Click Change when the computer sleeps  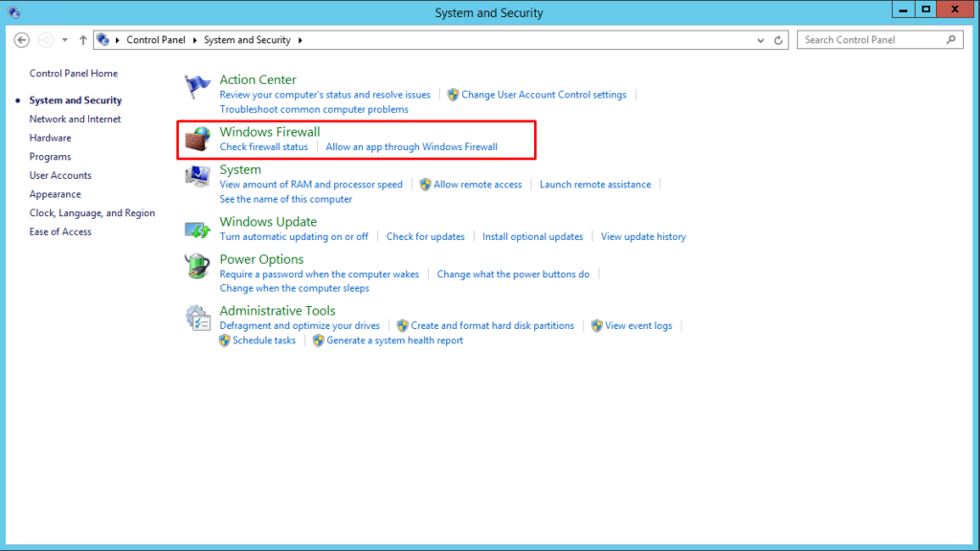pos(295,288)
